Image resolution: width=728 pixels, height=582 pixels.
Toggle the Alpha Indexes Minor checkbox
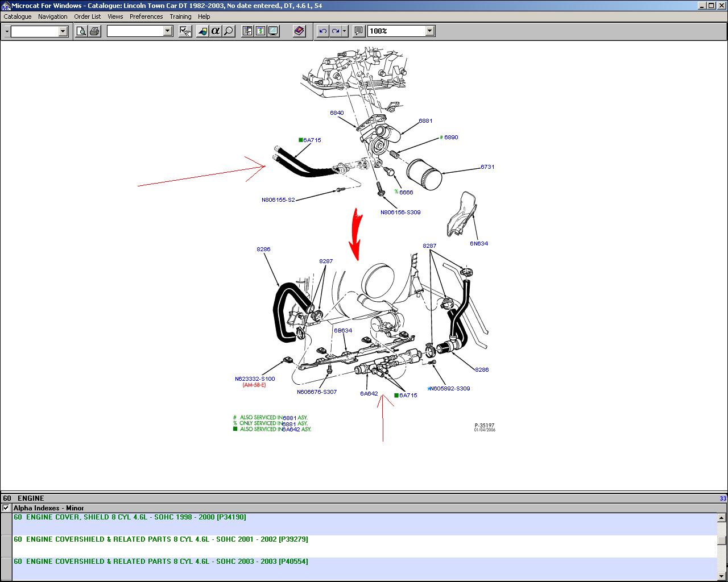[x=6, y=508]
